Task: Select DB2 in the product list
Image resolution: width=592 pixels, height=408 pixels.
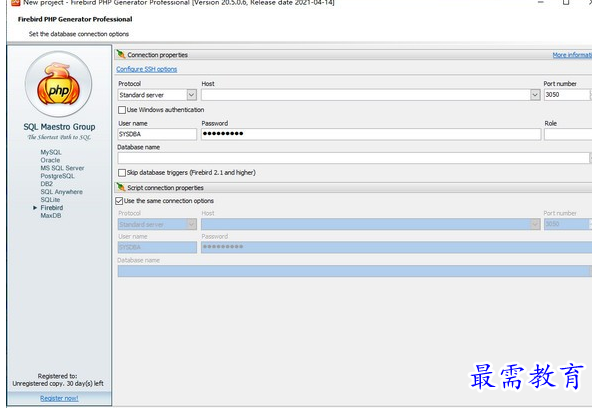Action: point(47,184)
